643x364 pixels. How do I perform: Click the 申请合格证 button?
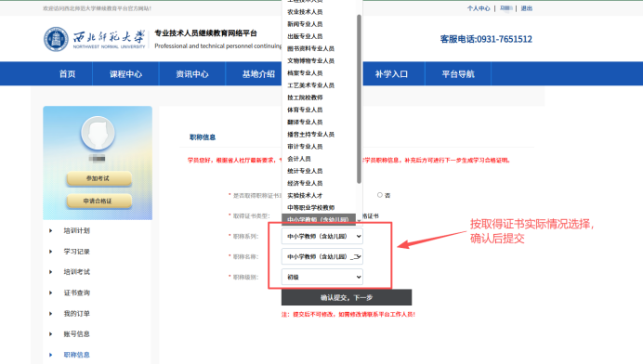(98, 201)
